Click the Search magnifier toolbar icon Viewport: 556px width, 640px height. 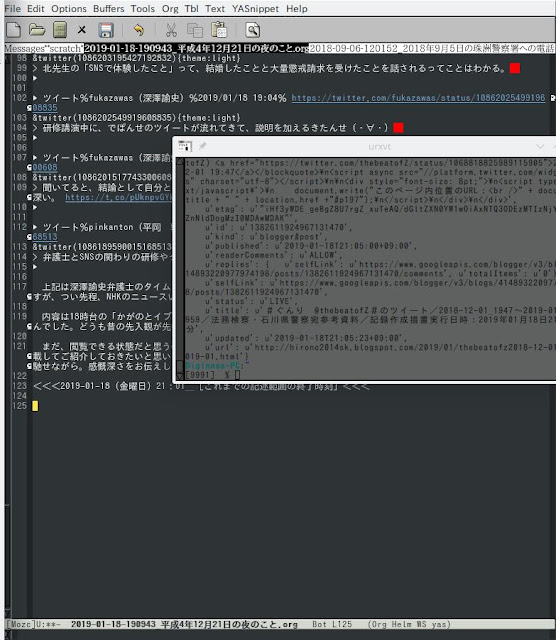pyautogui.click(x=253, y=30)
